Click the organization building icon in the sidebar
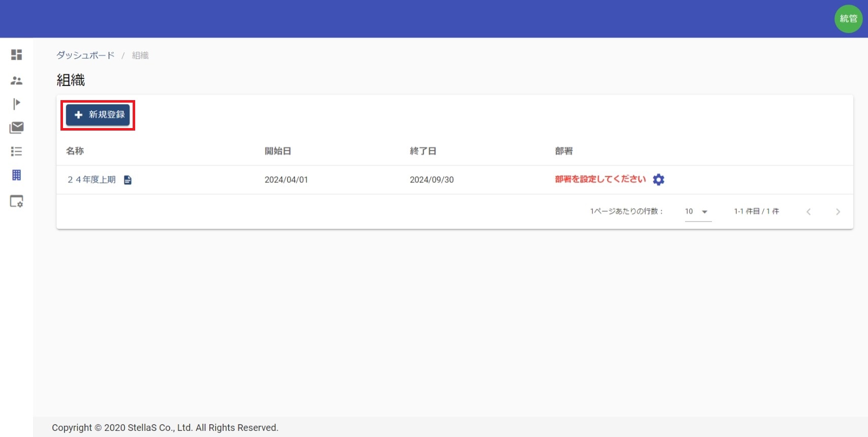Screen dimensions: 868x437 coord(16,175)
